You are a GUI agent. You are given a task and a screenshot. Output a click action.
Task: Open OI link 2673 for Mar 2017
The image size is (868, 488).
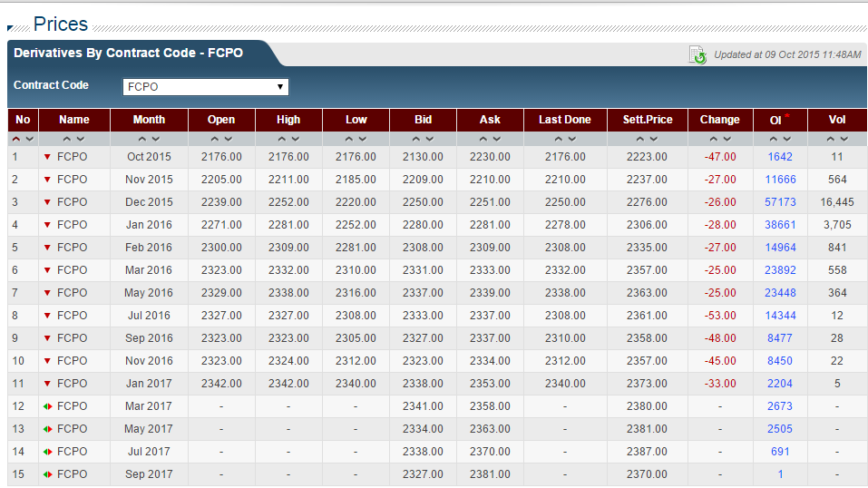(x=780, y=406)
